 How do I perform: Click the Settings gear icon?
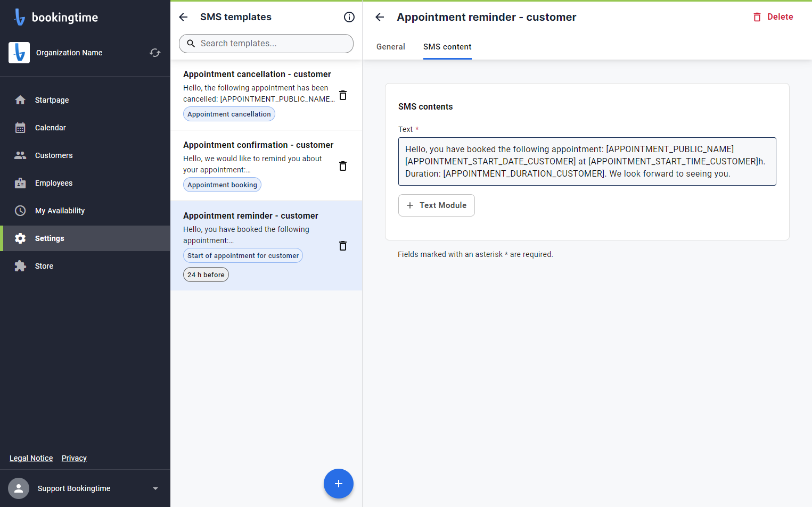[x=20, y=238]
